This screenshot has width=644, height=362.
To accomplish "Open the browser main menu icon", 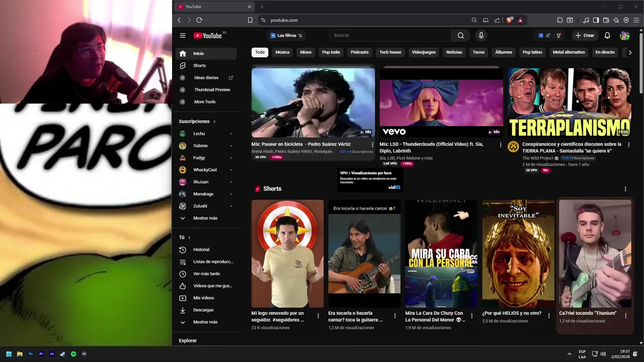I will pos(636,20).
